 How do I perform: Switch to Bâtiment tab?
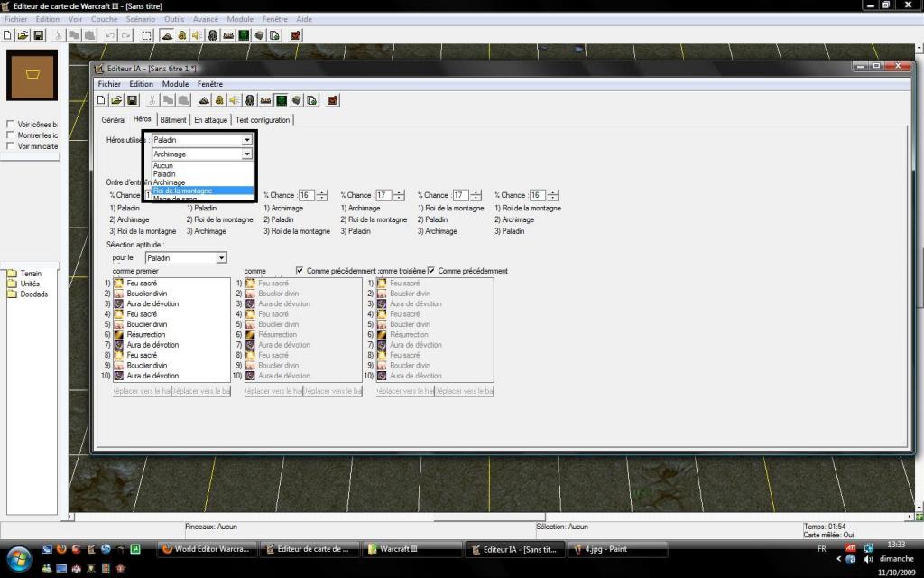(173, 120)
